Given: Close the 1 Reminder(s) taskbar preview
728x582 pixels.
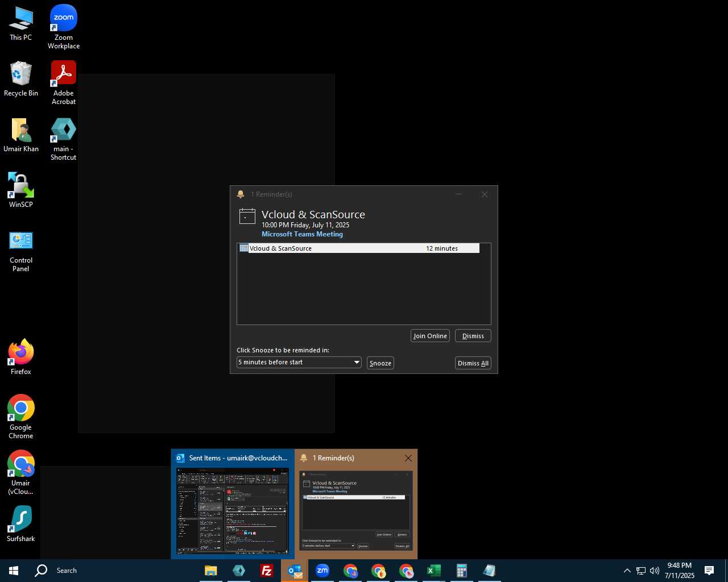Looking at the screenshot, I should (408, 458).
